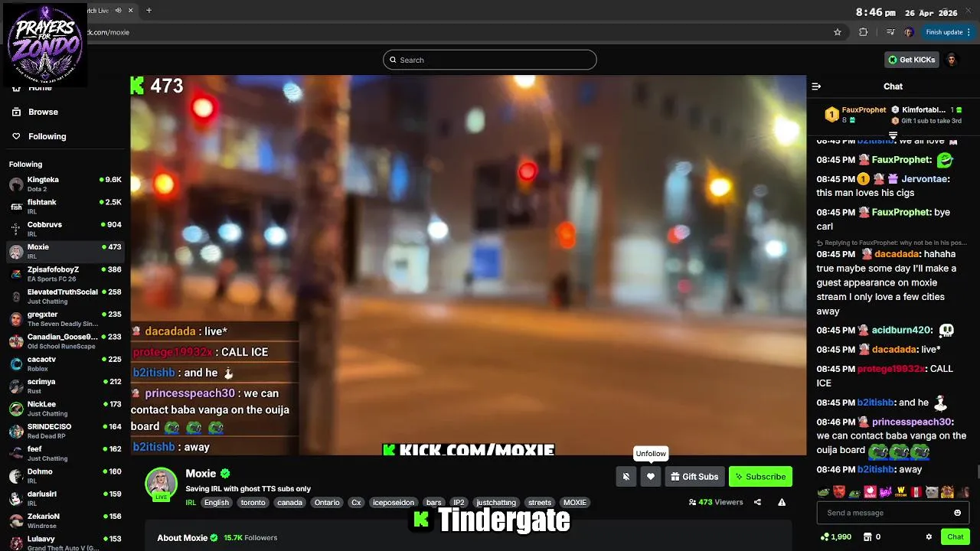The width and height of the screenshot is (980, 551).
Task: Open ZekarioN channel in sidebar
Action: 65,520
